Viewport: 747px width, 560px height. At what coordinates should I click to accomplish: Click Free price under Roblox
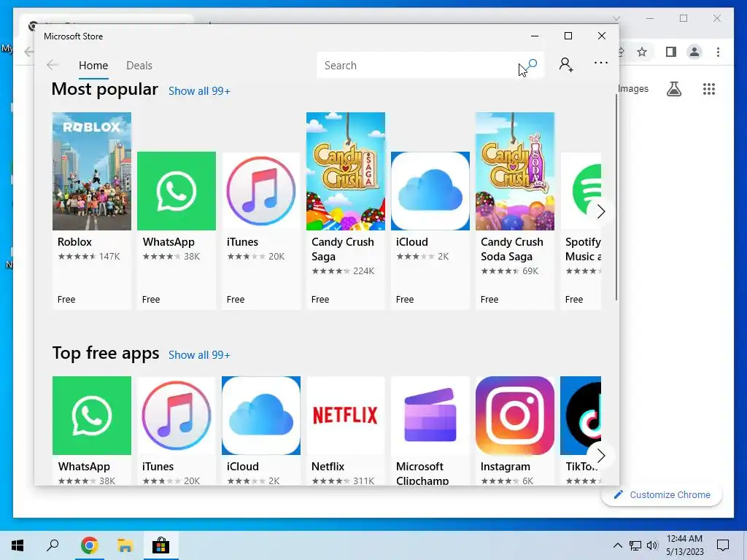pyautogui.click(x=66, y=299)
